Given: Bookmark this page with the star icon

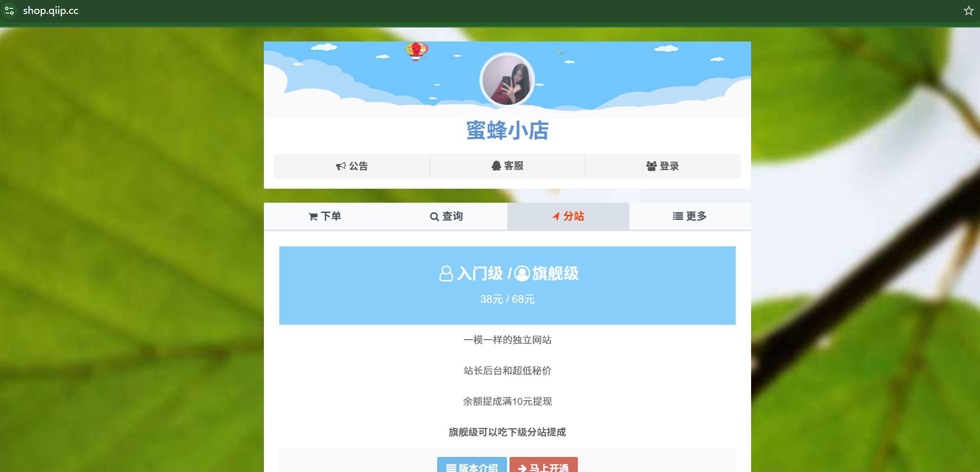Looking at the screenshot, I should [x=968, y=11].
